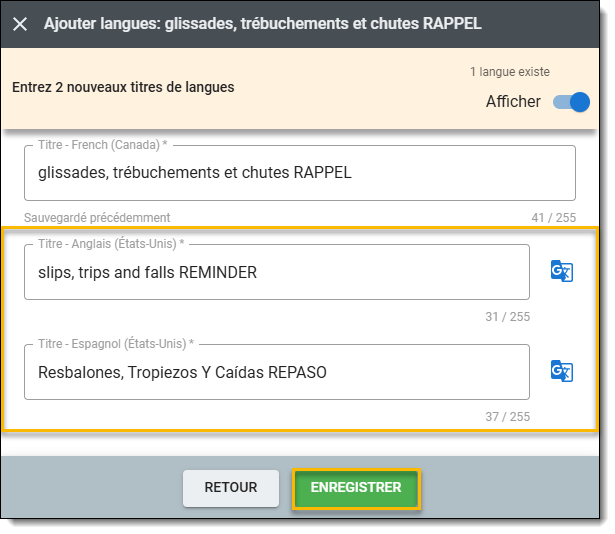615x534 pixels.
Task: Click the "Entrez 2 nouveaux titres de langues" message
Action: pyautogui.click(x=123, y=87)
